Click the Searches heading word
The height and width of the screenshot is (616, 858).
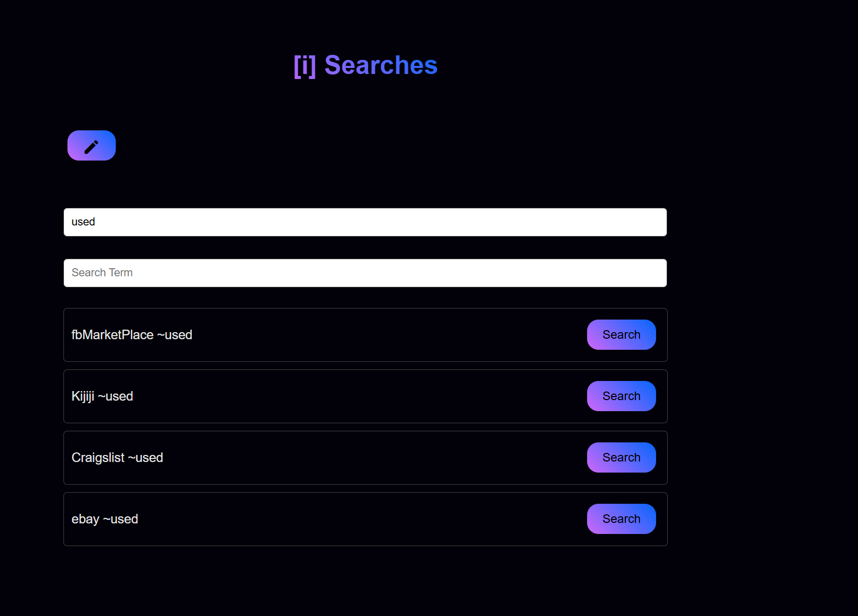coord(381,65)
